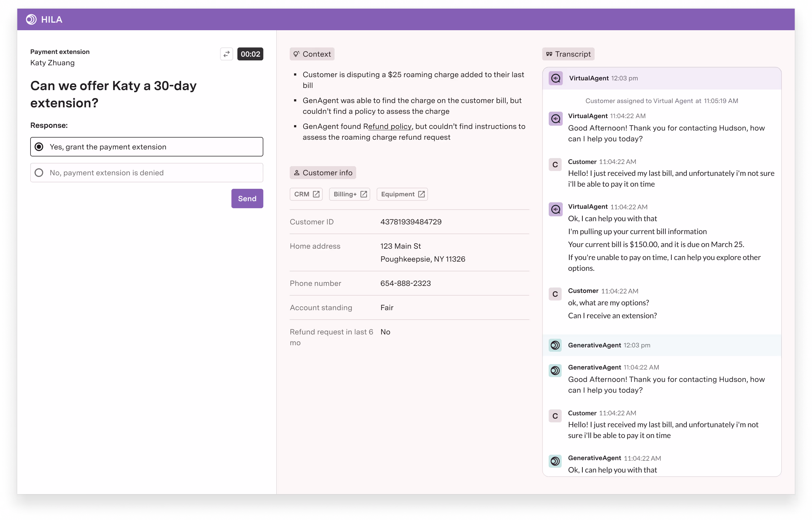Click VirtualAgent avatar beside Hudson greeting

[556, 118]
